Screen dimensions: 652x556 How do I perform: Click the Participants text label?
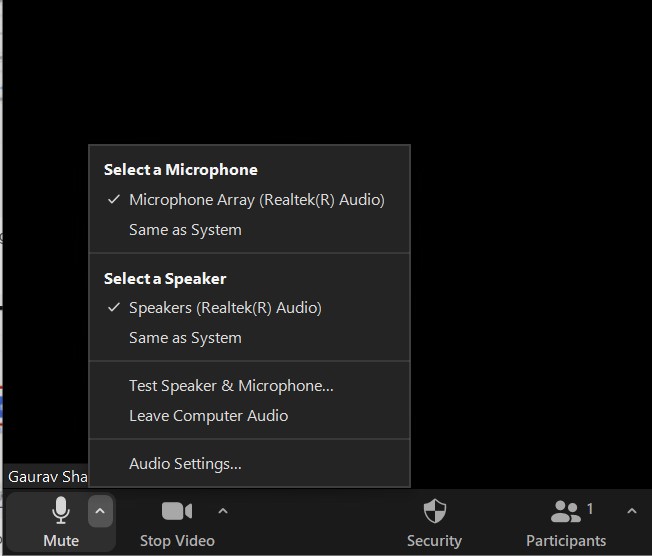click(x=566, y=541)
